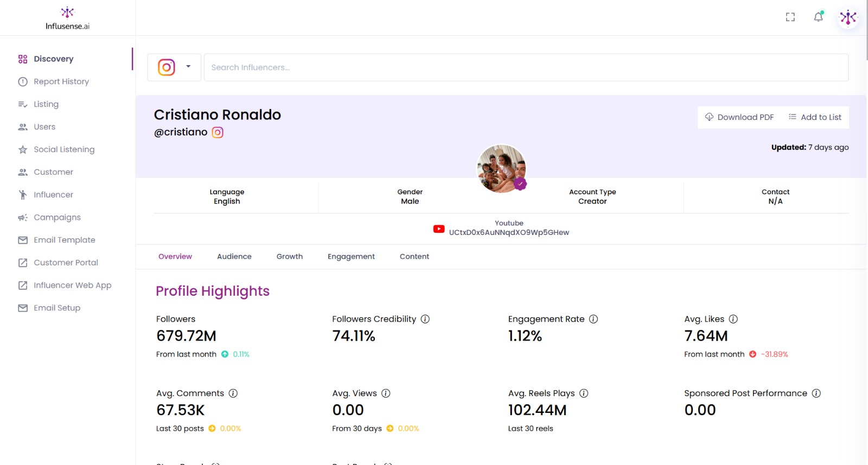Open the user profile avatar menu
Viewport: 868px width, 465px height.
[848, 17]
